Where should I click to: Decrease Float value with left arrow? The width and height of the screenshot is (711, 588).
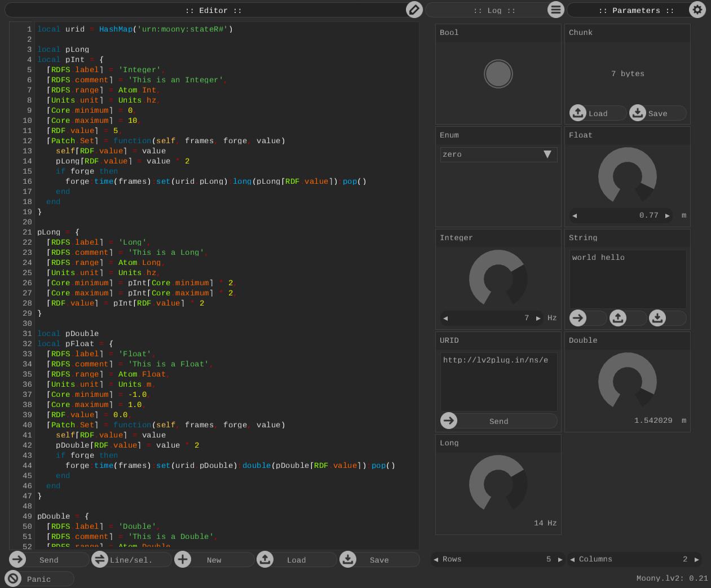click(x=575, y=215)
